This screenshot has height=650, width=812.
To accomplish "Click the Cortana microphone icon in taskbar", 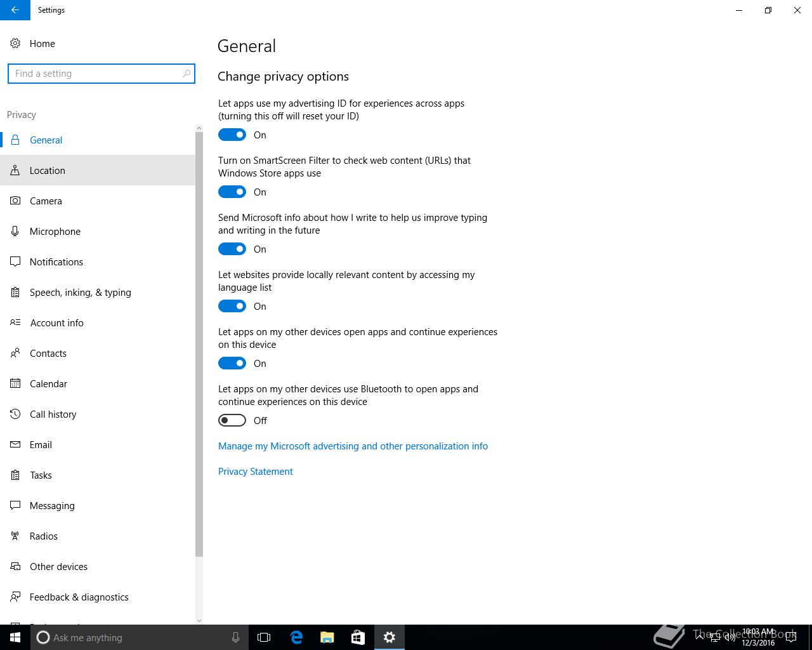I will 235,637.
